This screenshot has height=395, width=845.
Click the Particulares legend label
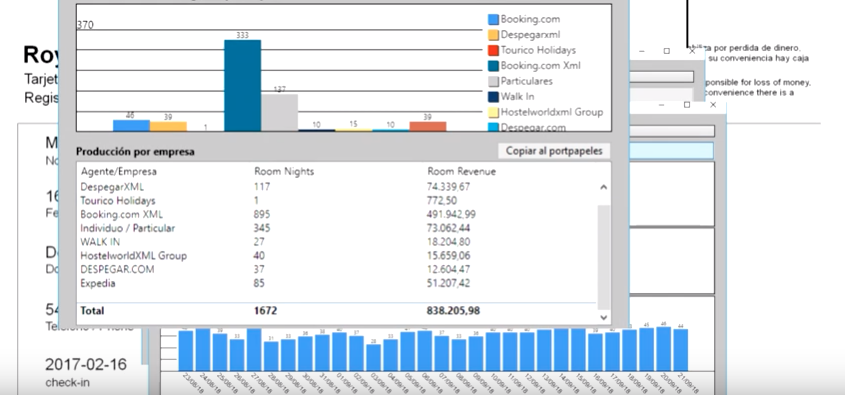click(x=527, y=81)
